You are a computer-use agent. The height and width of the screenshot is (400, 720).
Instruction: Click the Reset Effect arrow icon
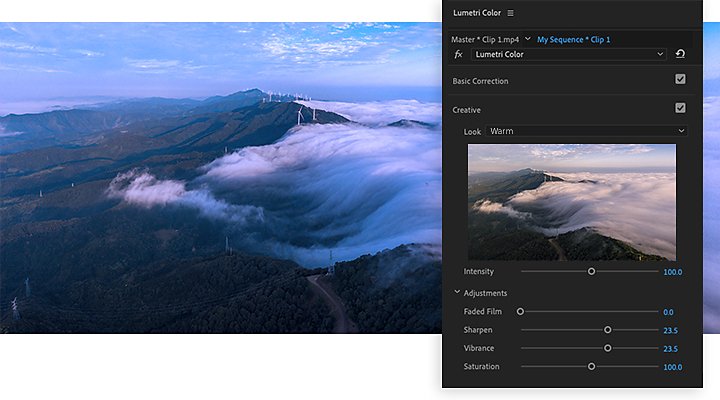680,54
